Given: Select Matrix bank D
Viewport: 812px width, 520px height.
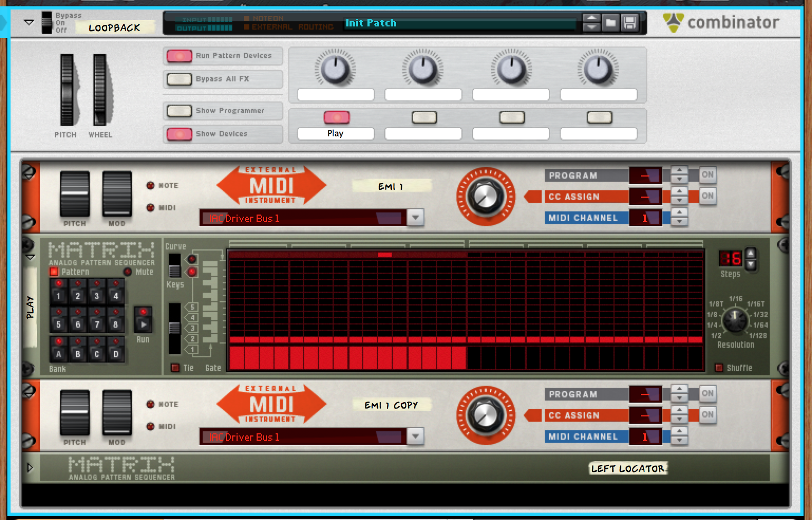Looking at the screenshot, I should pos(116,350).
